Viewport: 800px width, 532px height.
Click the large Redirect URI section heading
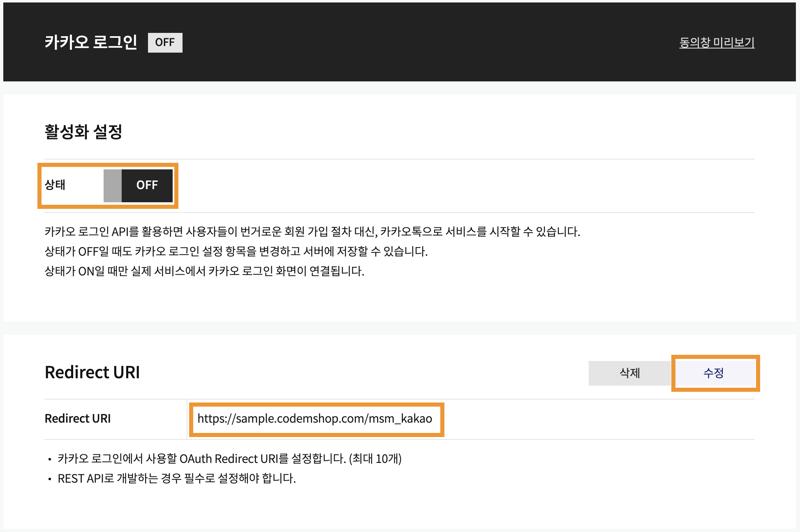(92, 372)
